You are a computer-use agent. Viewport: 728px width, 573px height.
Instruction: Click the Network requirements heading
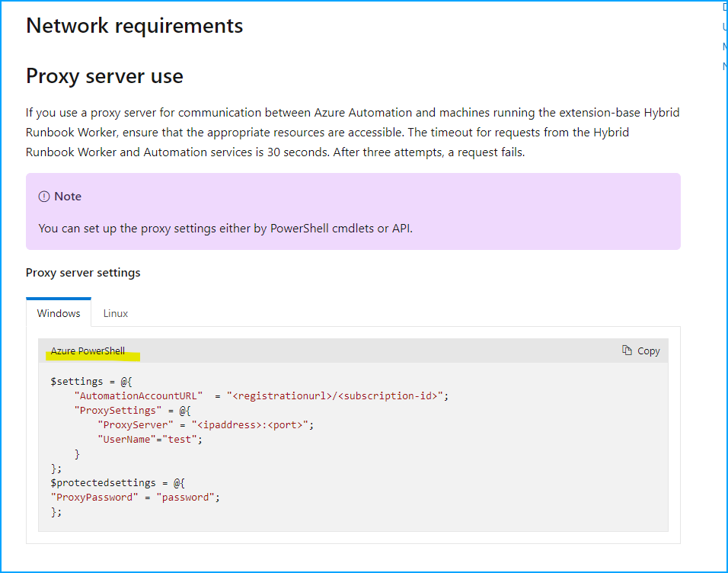[x=135, y=25]
